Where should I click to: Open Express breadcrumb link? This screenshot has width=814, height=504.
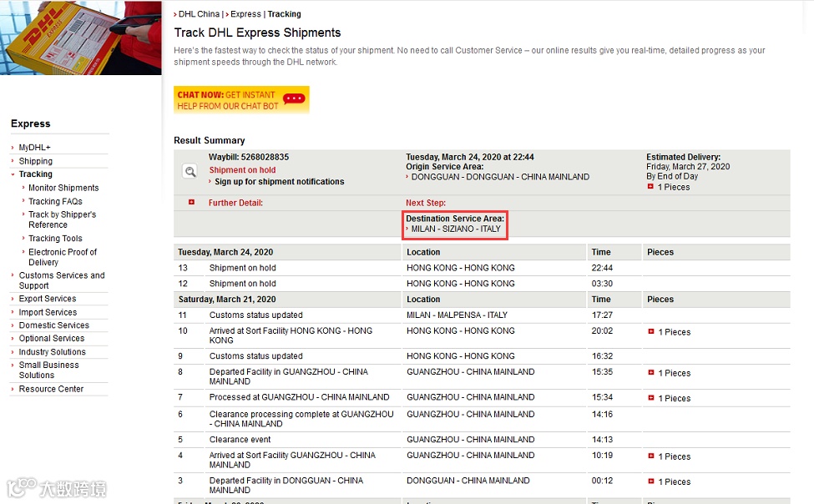pos(245,14)
